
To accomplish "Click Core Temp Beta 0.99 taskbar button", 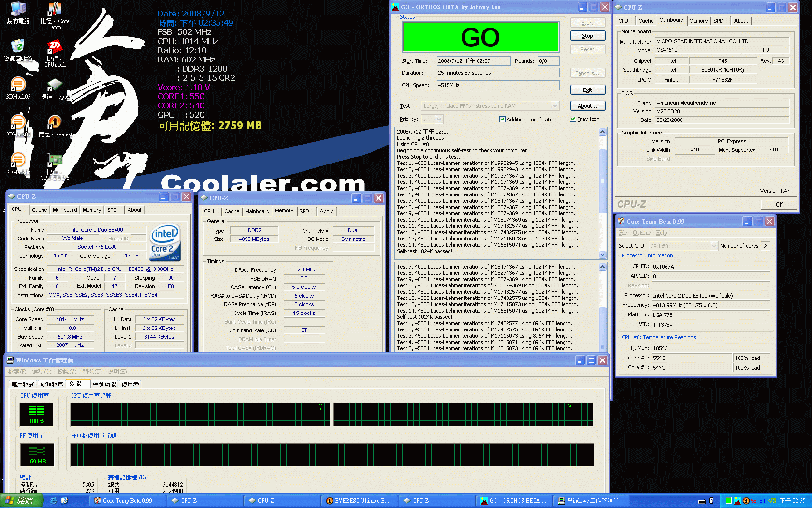I will click(x=127, y=501).
